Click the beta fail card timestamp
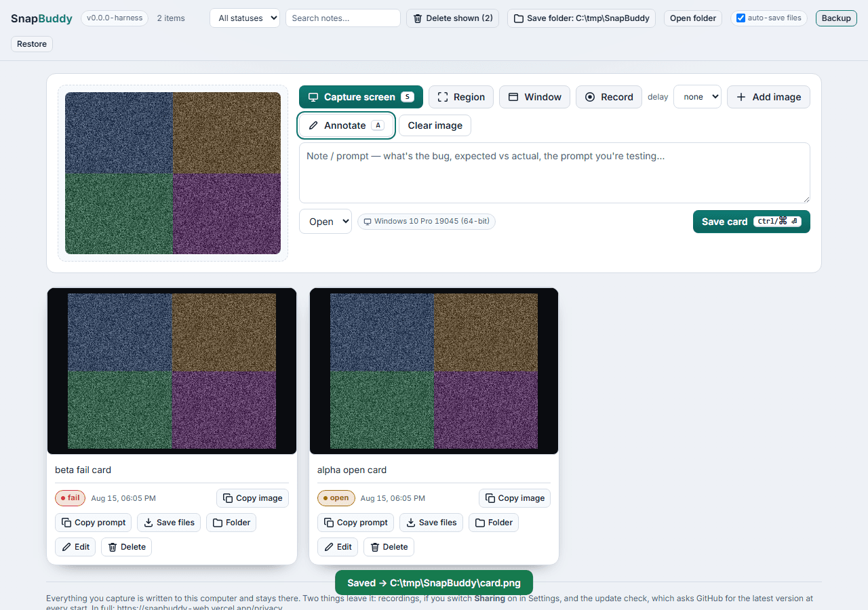 pyautogui.click(x=123, y=498)
